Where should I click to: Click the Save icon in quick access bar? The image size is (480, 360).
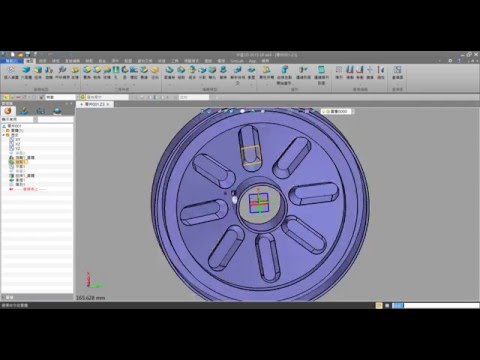[x=28, y=54]
